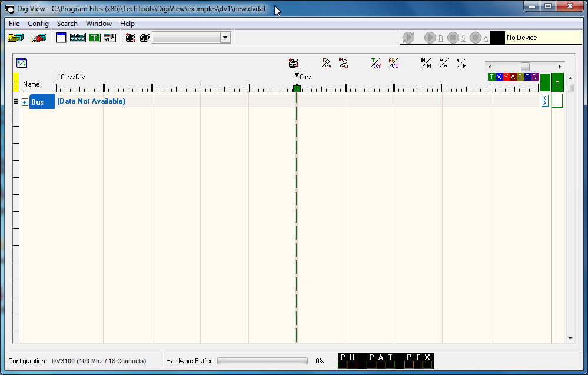Open the Search menu
Viewport: 588px width, 375px height.
(x=67, y=23)
